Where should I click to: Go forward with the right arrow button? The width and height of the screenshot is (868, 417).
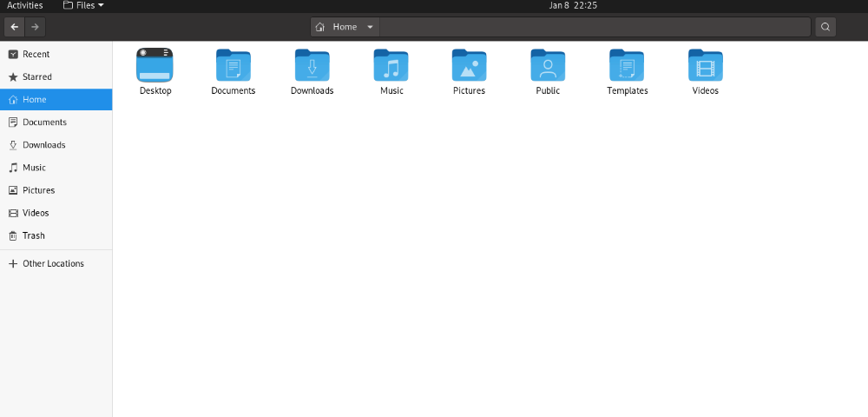click(x=35, y=27)
